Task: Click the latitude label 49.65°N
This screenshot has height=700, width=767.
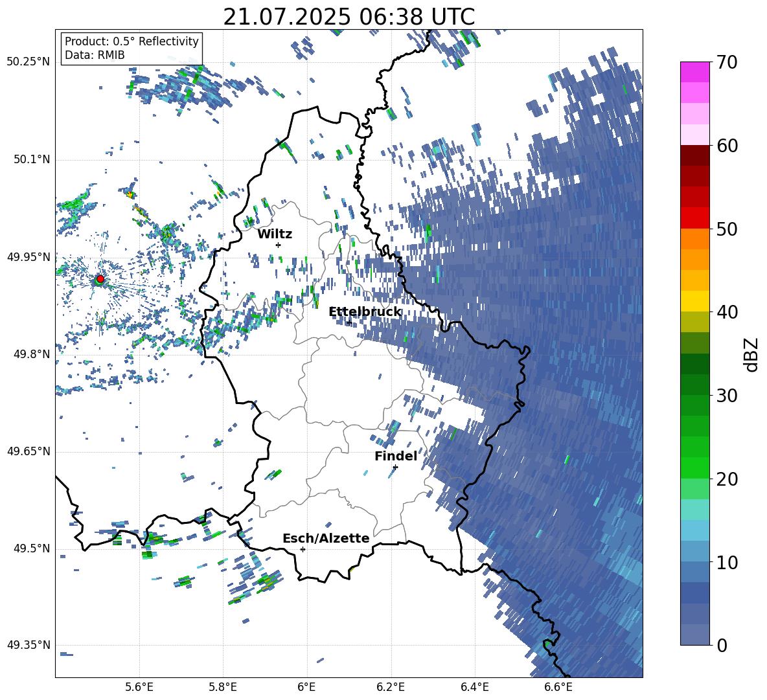Action: (29, 451)
